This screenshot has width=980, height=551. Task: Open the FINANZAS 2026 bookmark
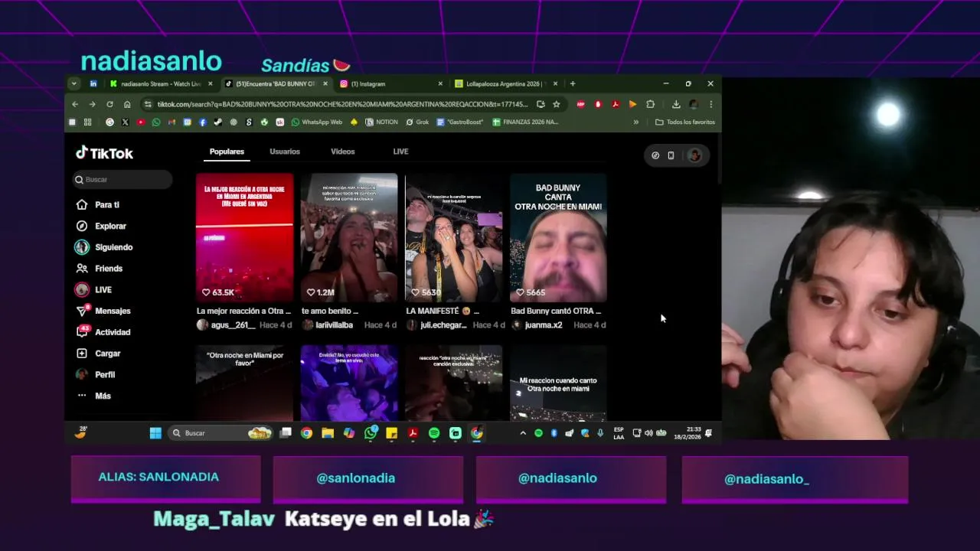[525, 122]
